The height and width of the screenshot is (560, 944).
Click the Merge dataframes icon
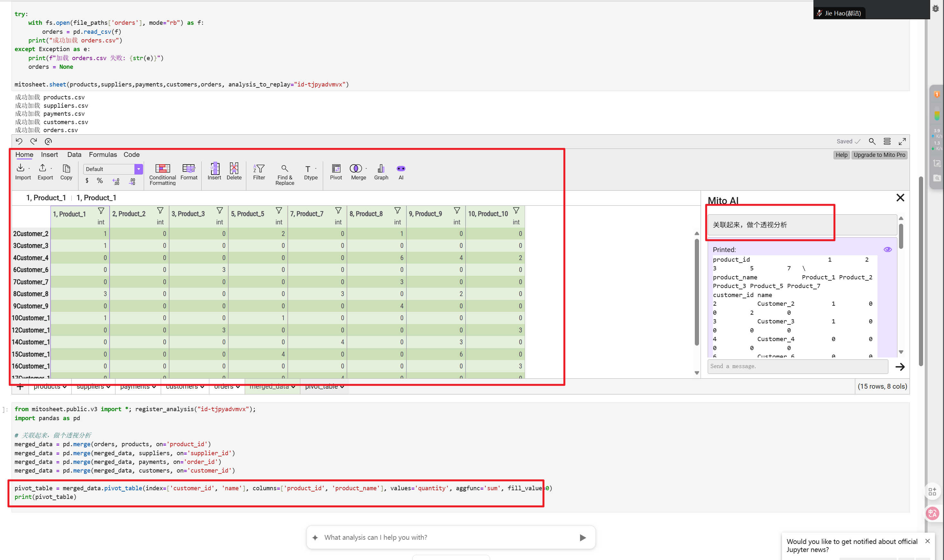(x=355, y=169)
